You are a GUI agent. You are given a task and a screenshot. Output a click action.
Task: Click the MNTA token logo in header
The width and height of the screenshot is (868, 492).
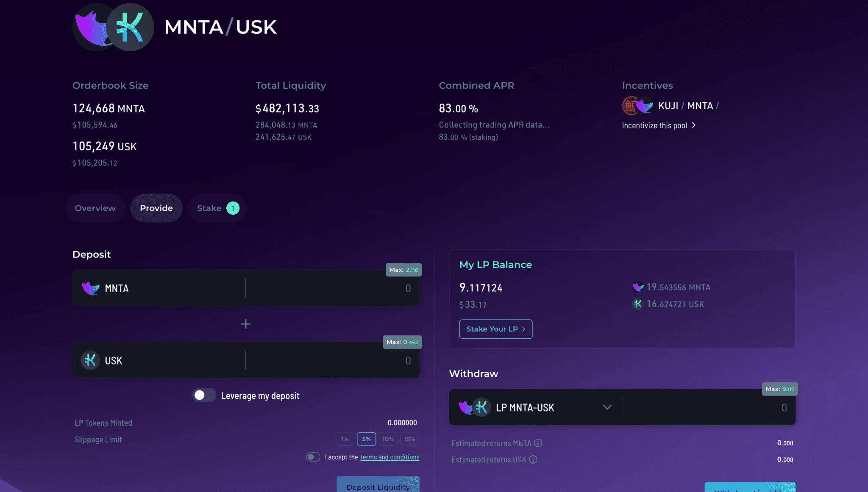pyautogui.click(x=91, y=28)
